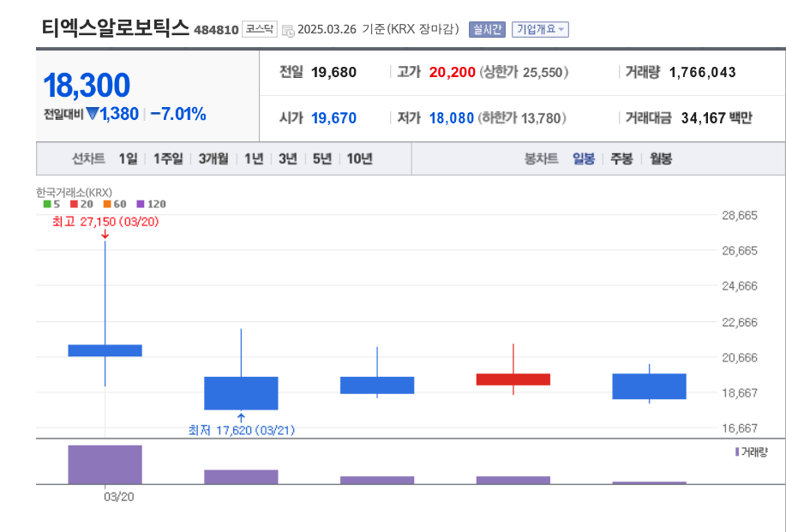Switch to 월봉 monthly candle chart

coord(661,158)
